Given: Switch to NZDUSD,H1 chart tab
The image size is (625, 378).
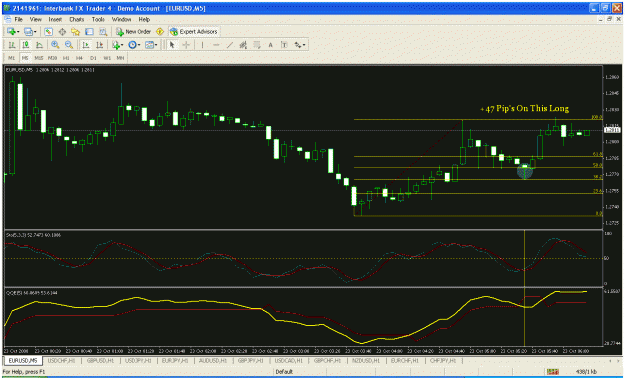Looking at the screenshot, I should coord(365,360).
